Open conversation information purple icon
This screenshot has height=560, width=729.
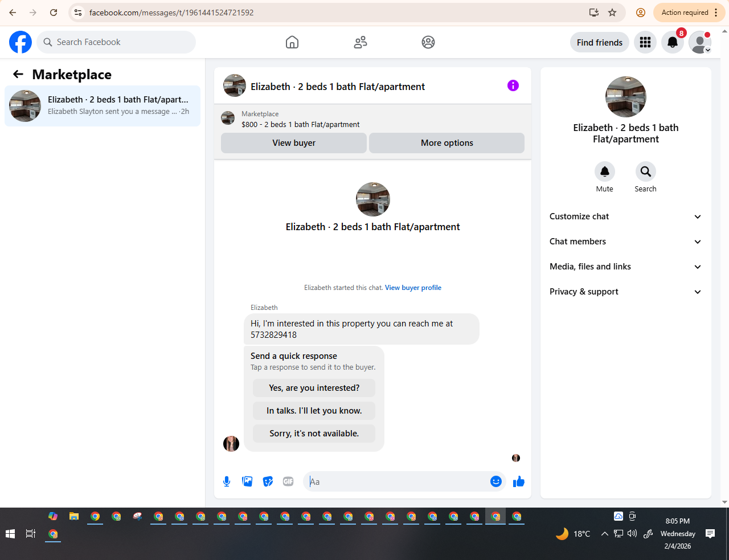tap(513, 85)
